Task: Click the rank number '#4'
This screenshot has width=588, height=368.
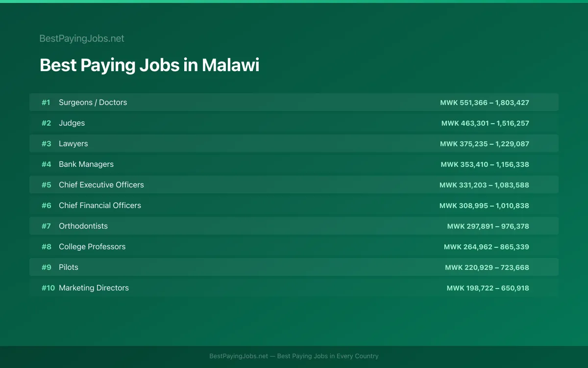Action: [x=46, y=164]
